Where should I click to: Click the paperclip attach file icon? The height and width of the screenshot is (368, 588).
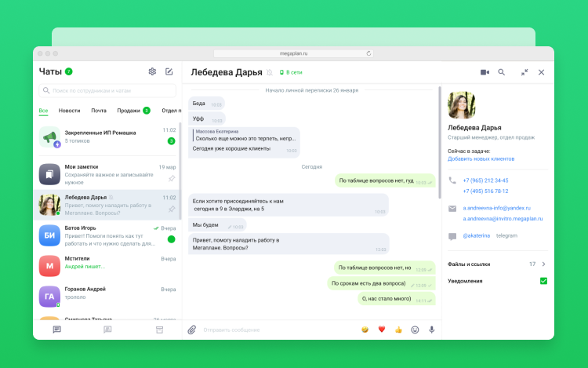tap(192, 330)
